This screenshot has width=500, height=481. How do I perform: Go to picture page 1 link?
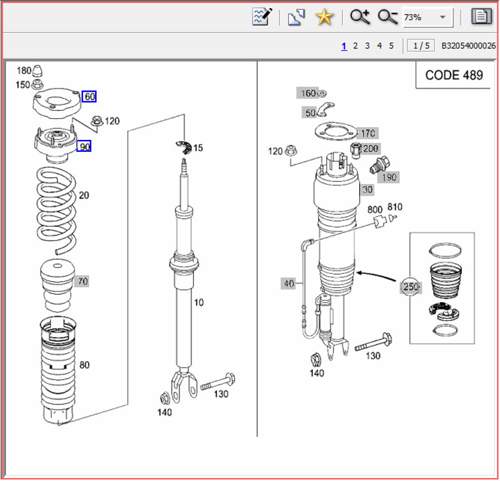(x=344, y=46)
